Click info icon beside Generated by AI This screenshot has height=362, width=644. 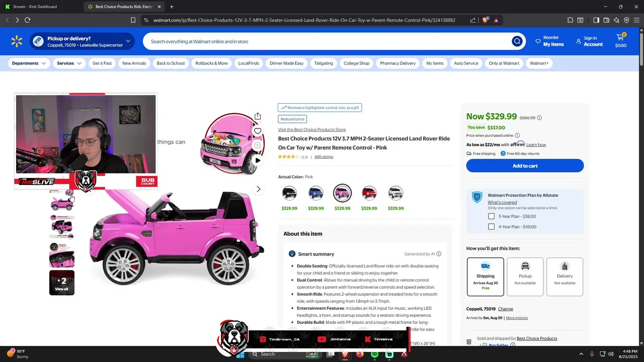tap(439, 254)
